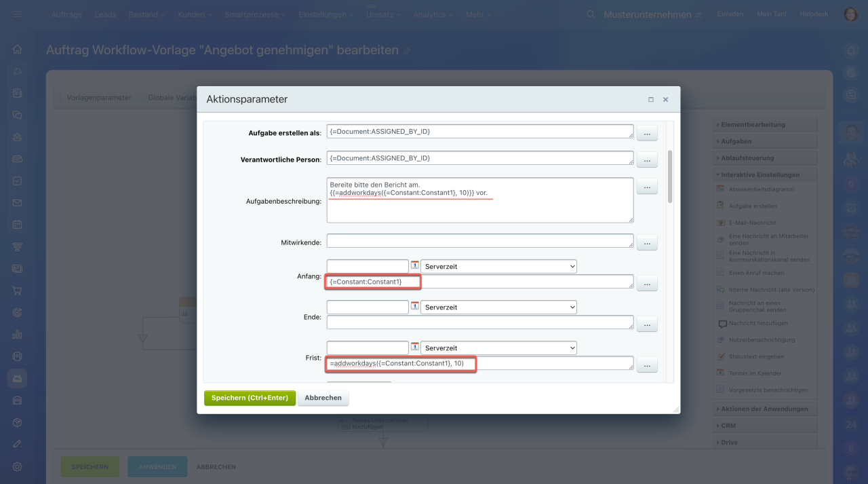Viewport: 868px width, 484px height.
Task: Expand the CRM actions section
Action: coord(728,426)
